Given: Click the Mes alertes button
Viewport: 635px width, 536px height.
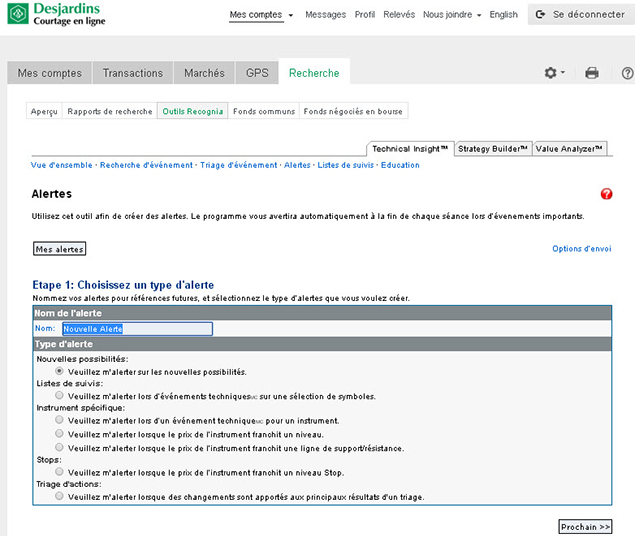Looking at the screenshot, I should click(60, 249).
